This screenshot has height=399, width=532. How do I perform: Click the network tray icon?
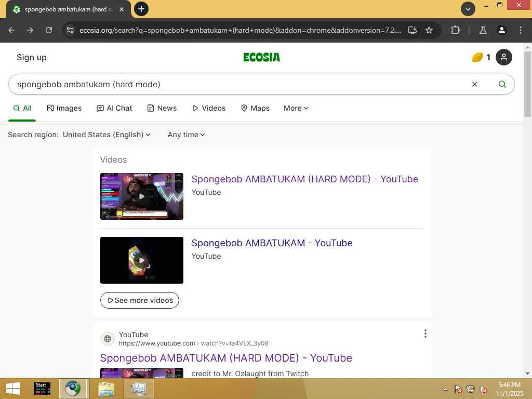click(470, 389)
